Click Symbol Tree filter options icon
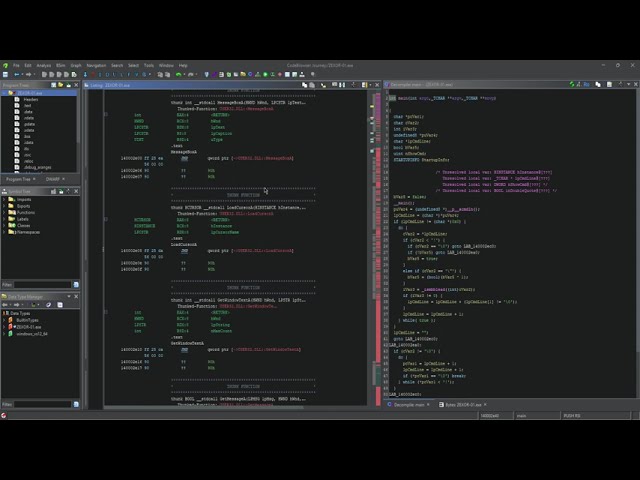 coord(76,284)
